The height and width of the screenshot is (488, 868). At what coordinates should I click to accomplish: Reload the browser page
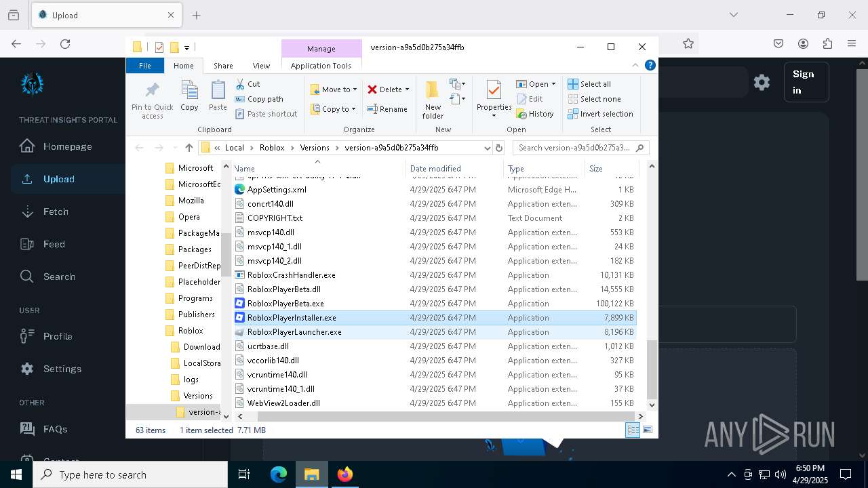[x=65, y=43]
